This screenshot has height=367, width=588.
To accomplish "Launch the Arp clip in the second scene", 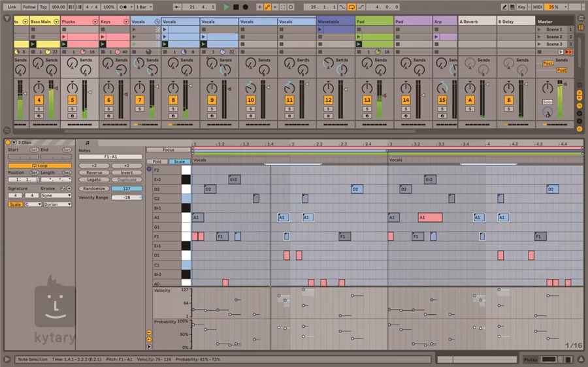I will (437, 37).
